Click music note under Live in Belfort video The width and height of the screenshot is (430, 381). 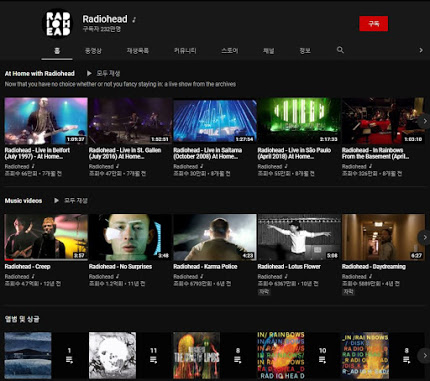click(33, 166)
